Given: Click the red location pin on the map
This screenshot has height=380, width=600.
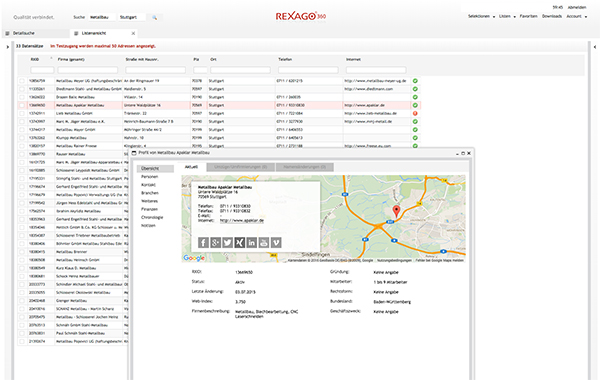Looking at the screenshot, I should [x=396, y=211].
